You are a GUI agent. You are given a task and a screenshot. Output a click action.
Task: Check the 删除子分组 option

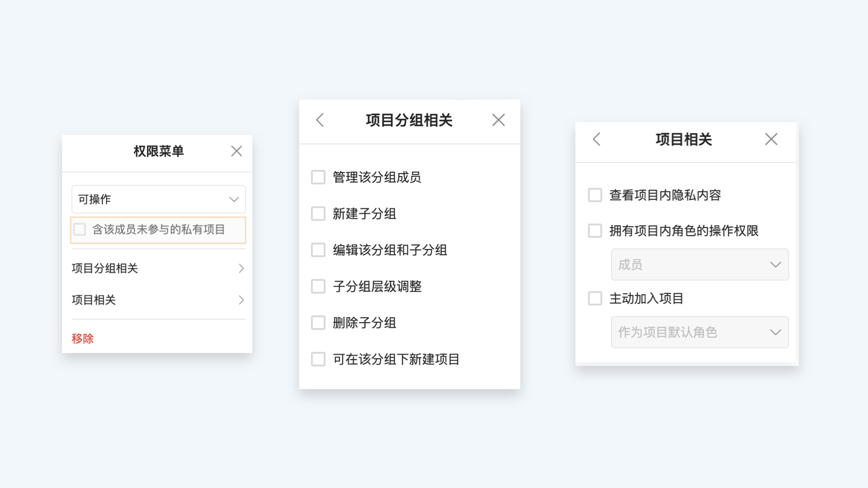click(318, 323)
